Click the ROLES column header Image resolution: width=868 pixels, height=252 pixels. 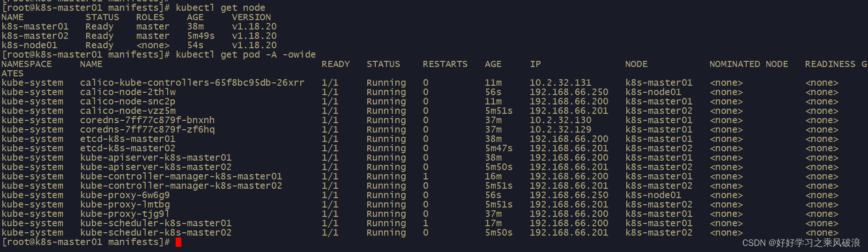(x=150, y=17)
